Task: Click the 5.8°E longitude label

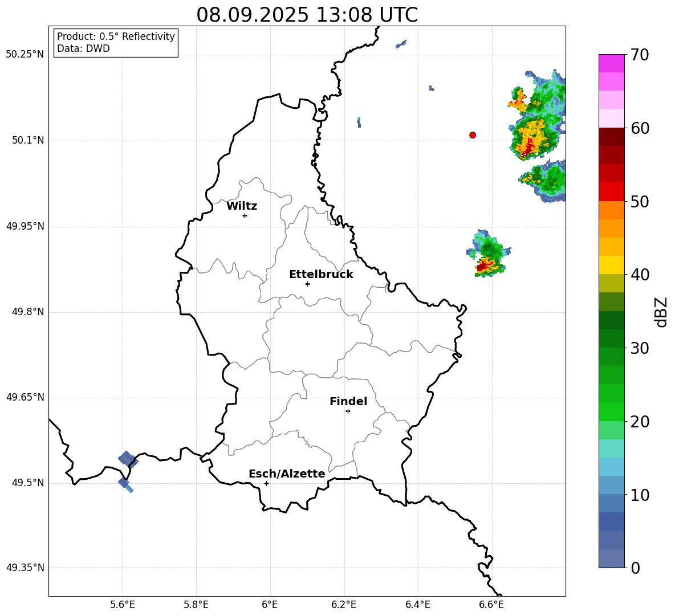Action: [196, 605]
